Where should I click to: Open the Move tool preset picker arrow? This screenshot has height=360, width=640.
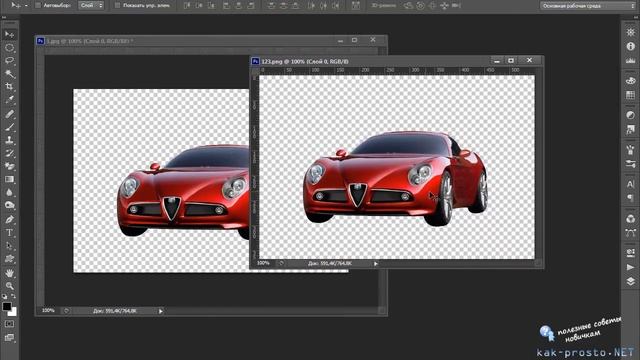[26, 6]
